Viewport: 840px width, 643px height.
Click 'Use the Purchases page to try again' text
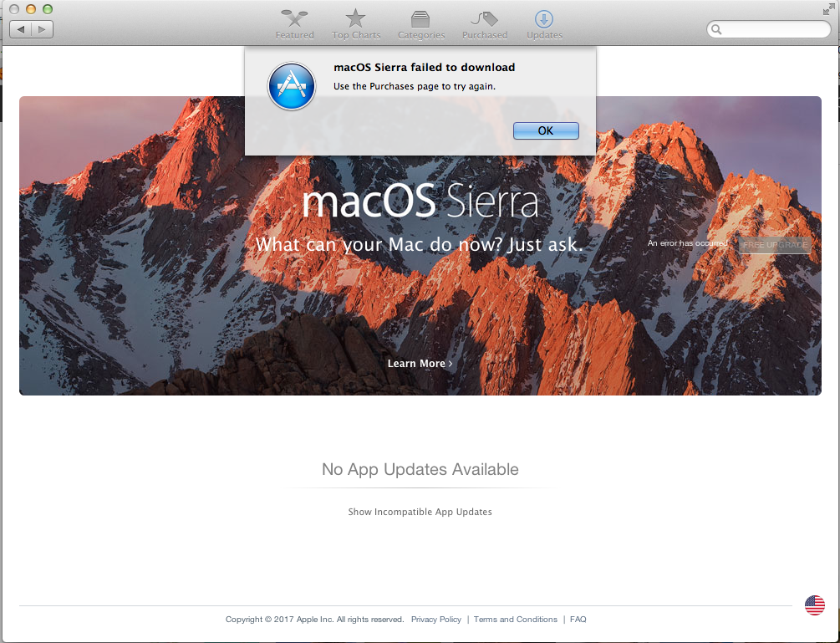click(415, 86)
